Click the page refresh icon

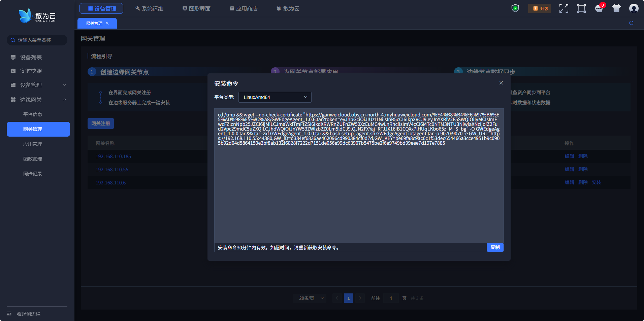point(631,23)
